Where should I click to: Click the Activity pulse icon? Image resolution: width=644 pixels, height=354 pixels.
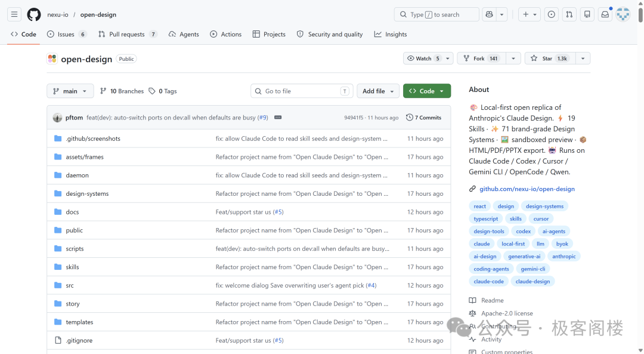point(473,339)
